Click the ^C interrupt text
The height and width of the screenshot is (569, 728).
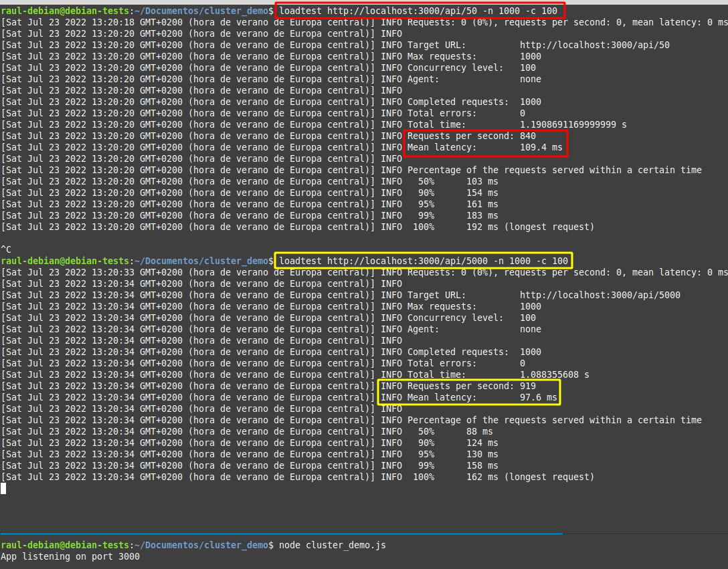(x=6, y=249)
